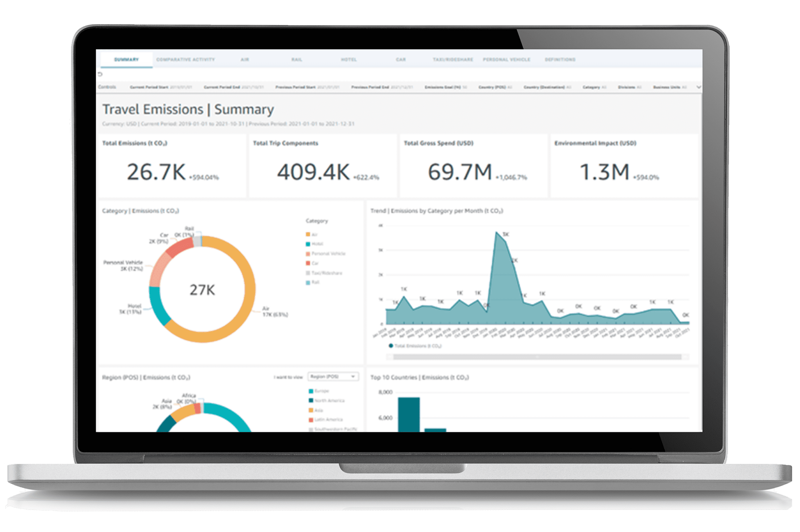Viewport: 800px width, 532px height.
Task: Click the North America legend swatch
Action: coord(311,400)
